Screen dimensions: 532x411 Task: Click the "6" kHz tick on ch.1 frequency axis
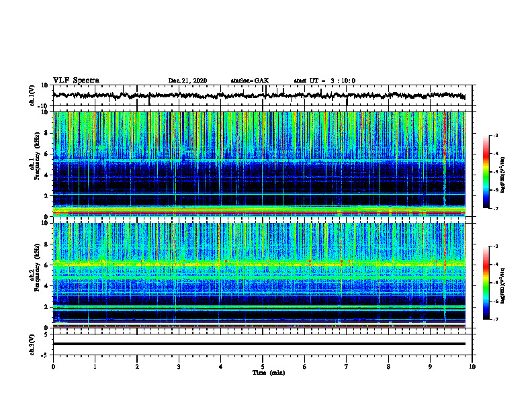46,154
